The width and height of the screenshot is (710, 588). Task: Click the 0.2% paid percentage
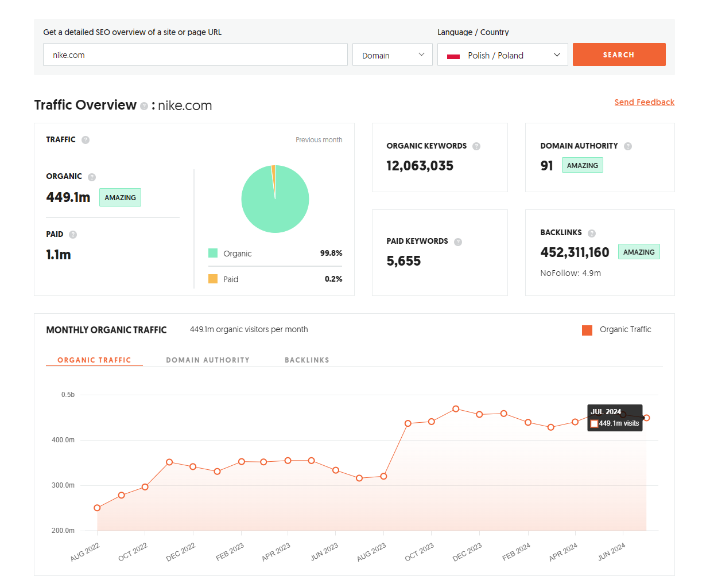coord(333,279)
